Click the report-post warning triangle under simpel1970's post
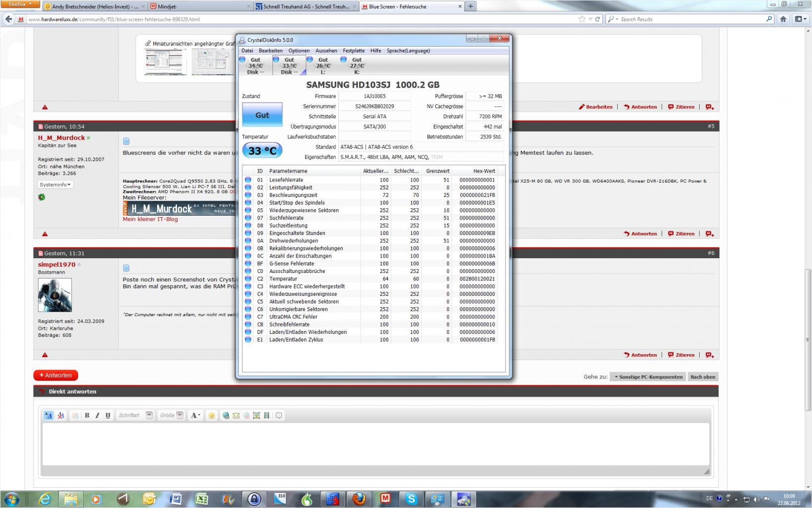Image resolution: width=812 pixels, height=508 pixels. pyautogui.click(x=45, y=355)
